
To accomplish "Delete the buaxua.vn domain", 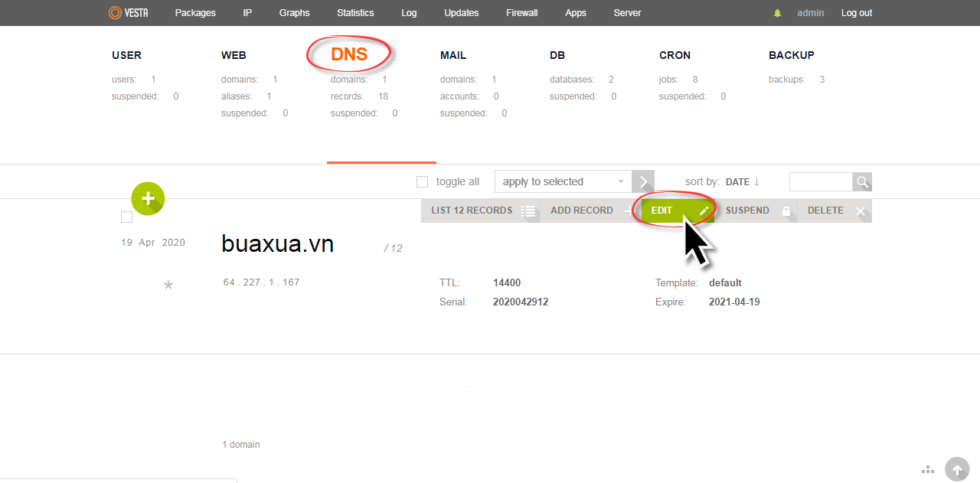I will (x=835, y=210).
